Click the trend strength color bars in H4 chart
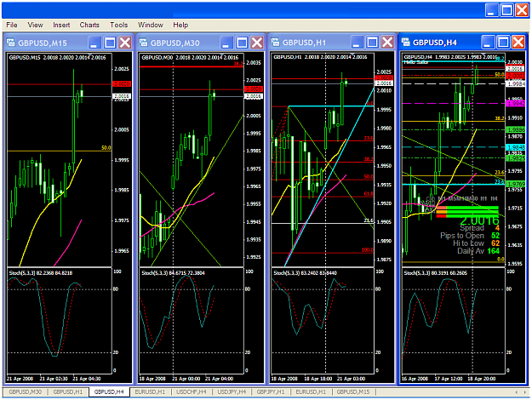532x400 pixels. coord(467,212)
